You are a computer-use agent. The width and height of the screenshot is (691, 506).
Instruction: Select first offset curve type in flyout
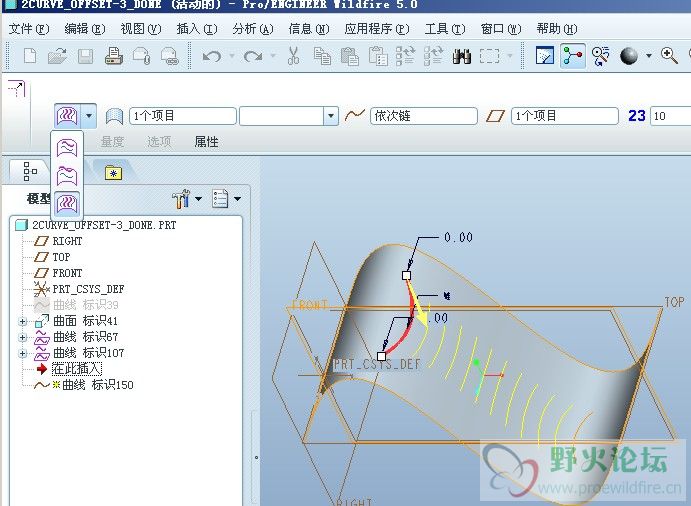(67, 148)
